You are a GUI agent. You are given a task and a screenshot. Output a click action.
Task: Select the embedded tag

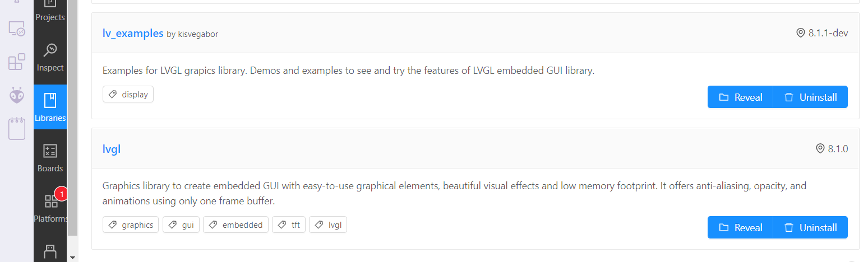coord(236,225)
